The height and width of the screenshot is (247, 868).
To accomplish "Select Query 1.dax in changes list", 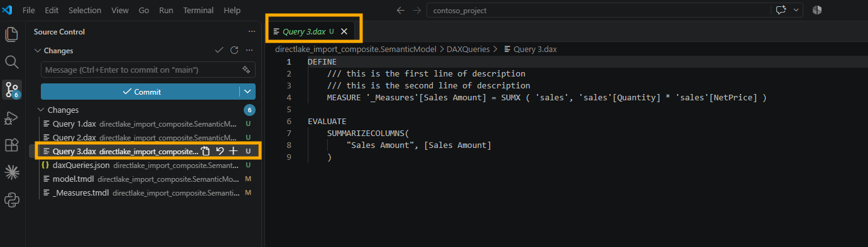I will [144, 124].
